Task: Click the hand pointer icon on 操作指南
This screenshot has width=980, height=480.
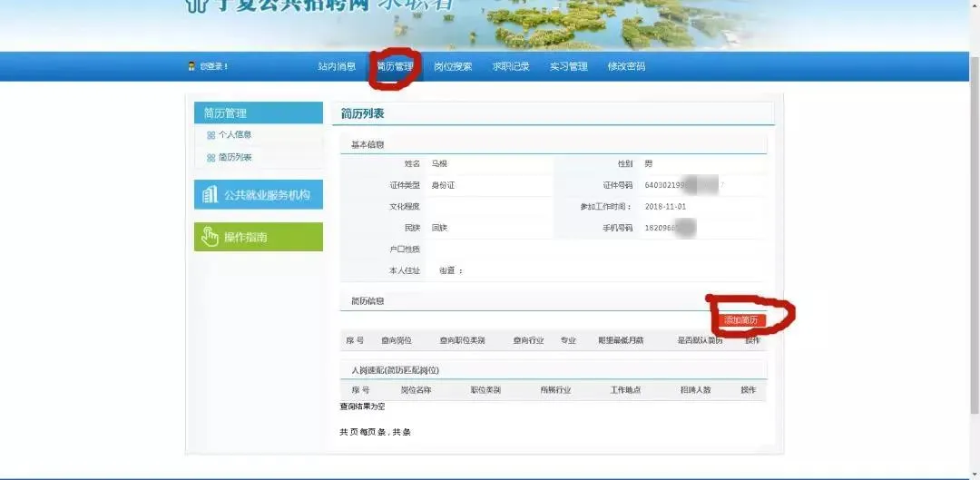Action: click(x=209, y=237)
